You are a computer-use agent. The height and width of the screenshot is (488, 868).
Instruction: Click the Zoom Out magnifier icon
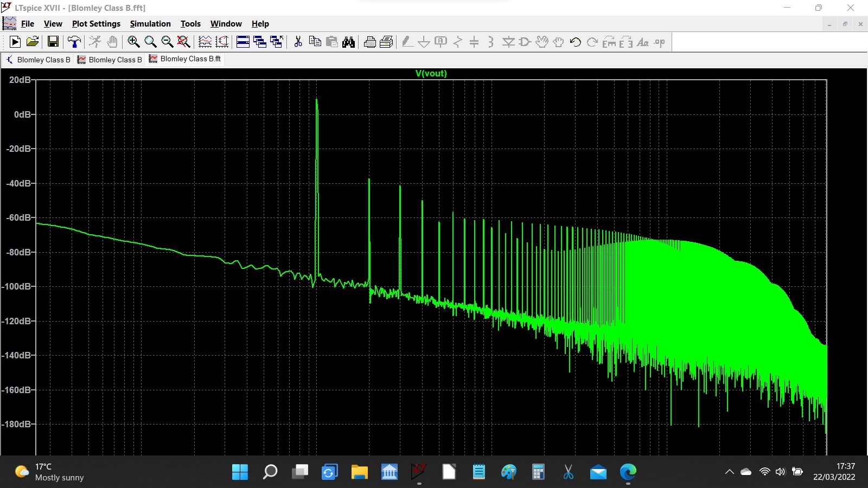pyautogui.click(x=167, y=42)
